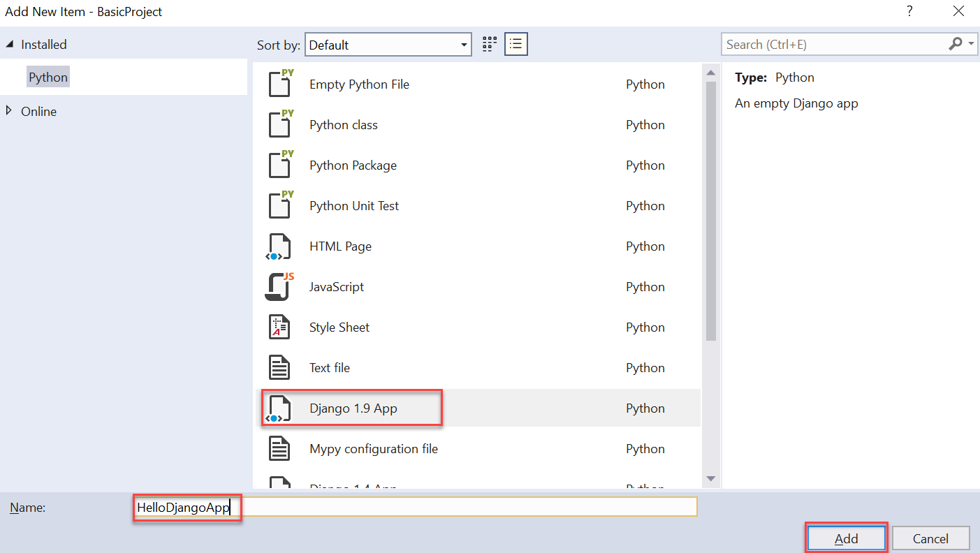Switch to medium icons list view
The height and width of the screenshot is (553, 980).
pyautogui.click(x=515, y=45)
